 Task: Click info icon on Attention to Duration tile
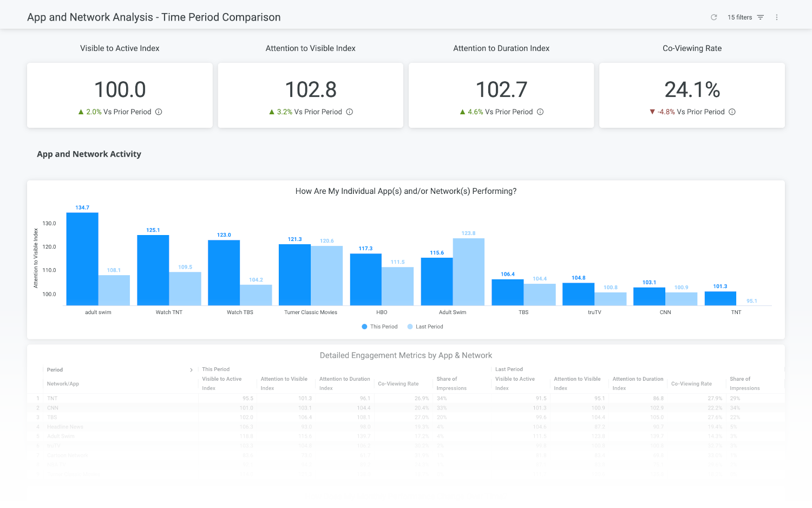point(540,112)
